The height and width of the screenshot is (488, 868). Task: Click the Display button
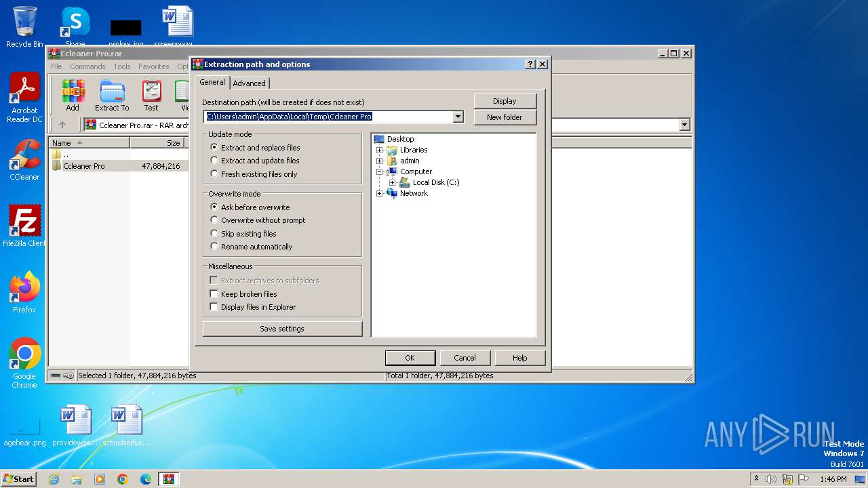(x=505, y=101)
